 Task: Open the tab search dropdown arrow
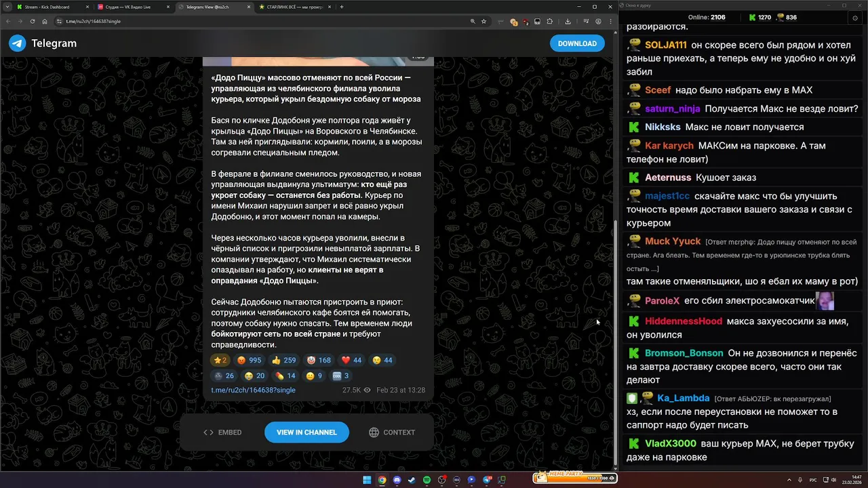(6, 7)
